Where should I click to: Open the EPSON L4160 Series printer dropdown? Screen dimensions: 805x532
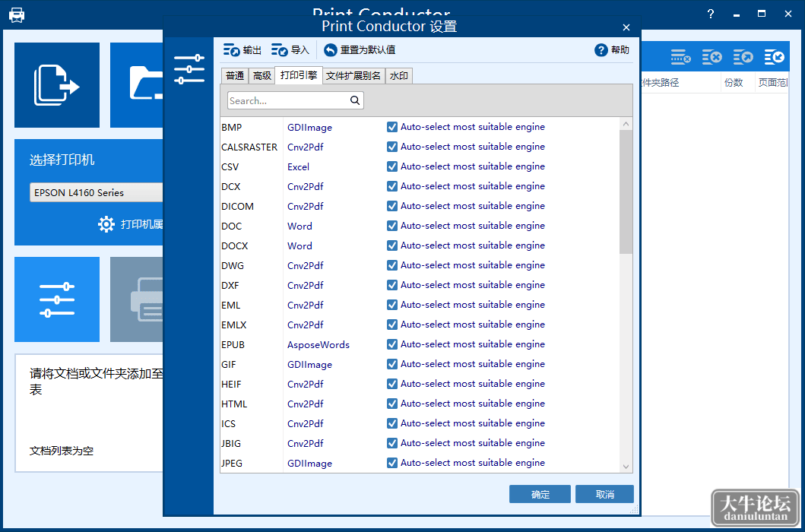point(96,193)
